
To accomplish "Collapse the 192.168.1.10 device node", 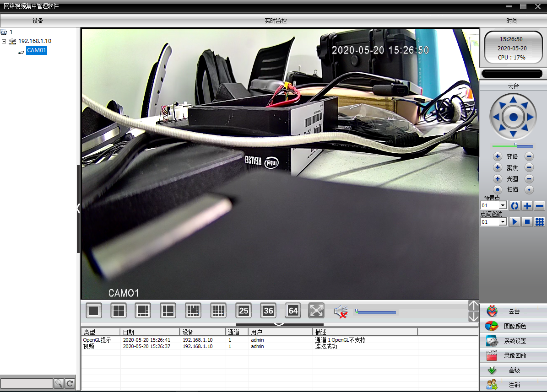I will pyautogui.click(x=4, y=41).
